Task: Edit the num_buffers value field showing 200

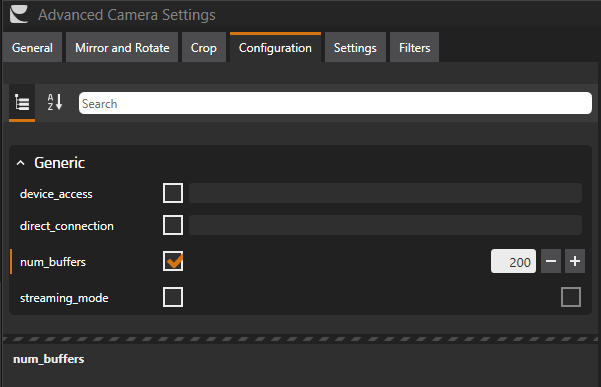Action: [x=513, y=261]
